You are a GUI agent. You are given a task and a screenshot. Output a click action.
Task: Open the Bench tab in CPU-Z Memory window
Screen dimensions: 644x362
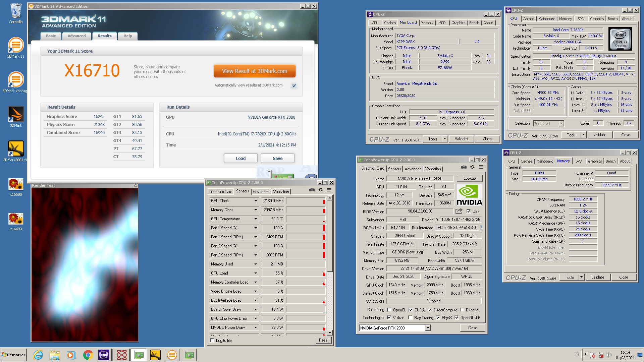point(610,161)
